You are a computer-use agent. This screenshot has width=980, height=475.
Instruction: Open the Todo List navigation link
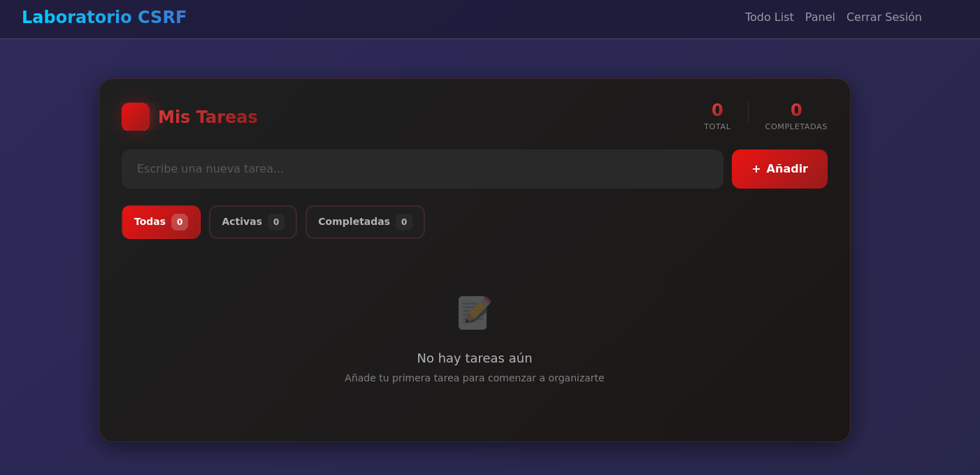coord(769,17)
